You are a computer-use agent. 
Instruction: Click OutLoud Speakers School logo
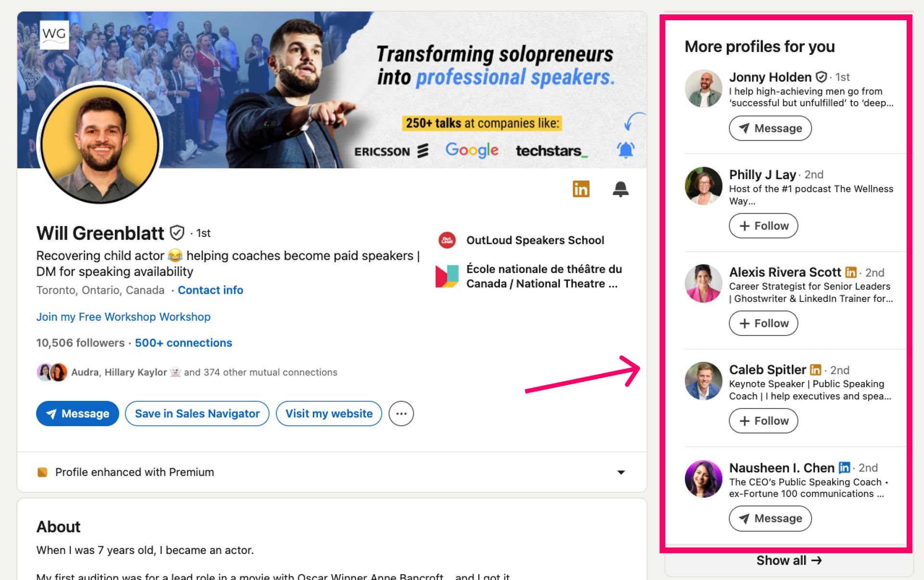(447, 240)
